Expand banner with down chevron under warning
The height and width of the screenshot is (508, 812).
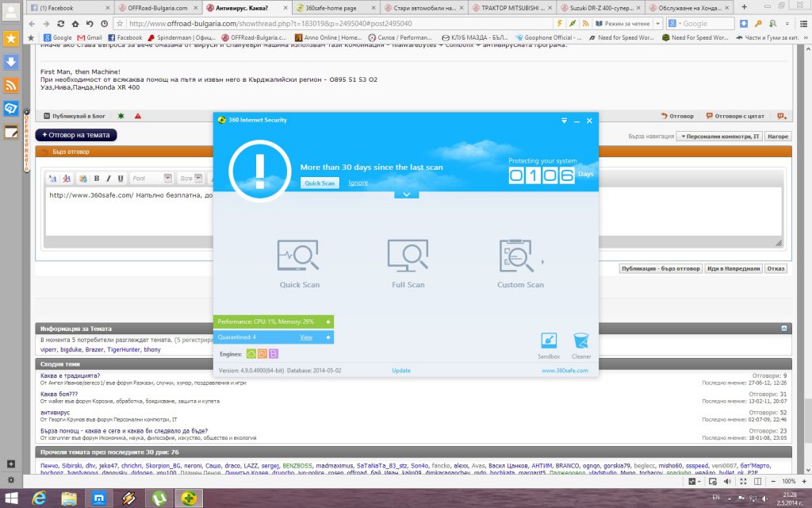pos(407,194)
